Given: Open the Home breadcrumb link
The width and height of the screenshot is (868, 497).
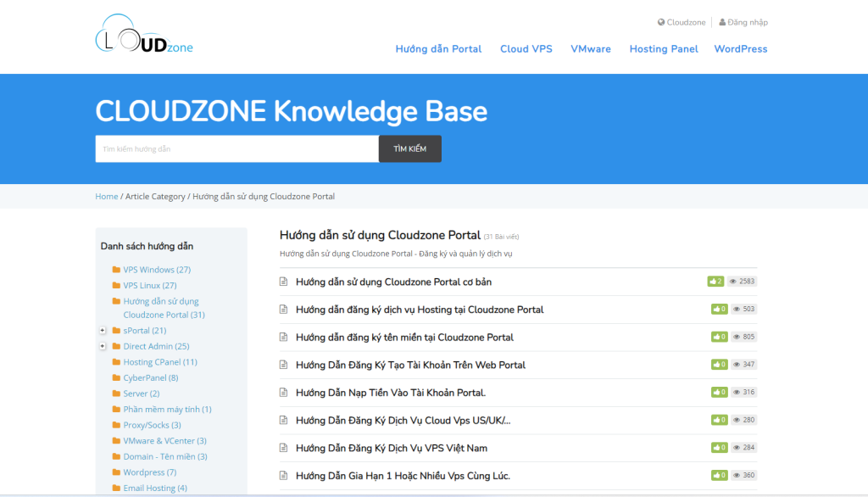Looking at the screenshot, I should [x=107, y=197].
